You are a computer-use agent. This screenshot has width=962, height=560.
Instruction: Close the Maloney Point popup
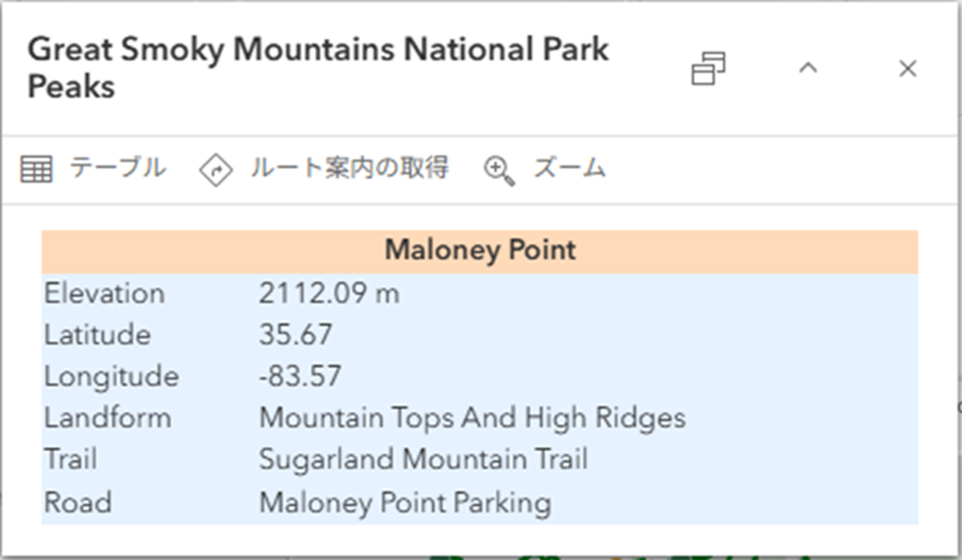907,69
